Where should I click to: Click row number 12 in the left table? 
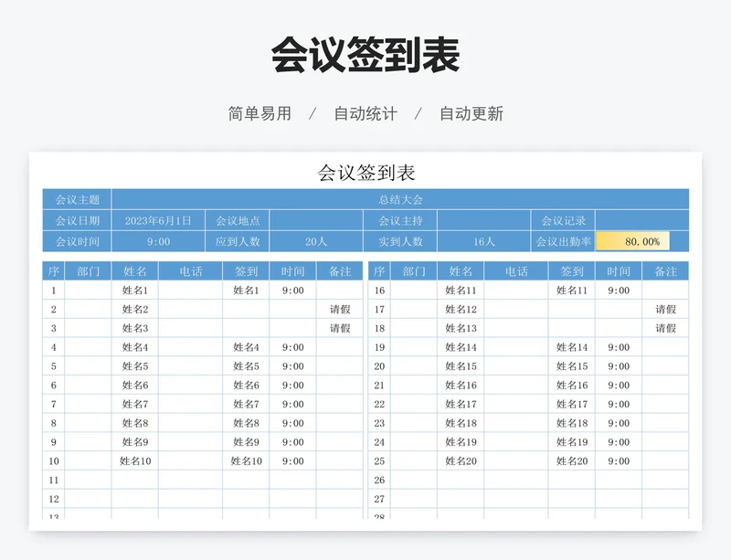(54, 499)
